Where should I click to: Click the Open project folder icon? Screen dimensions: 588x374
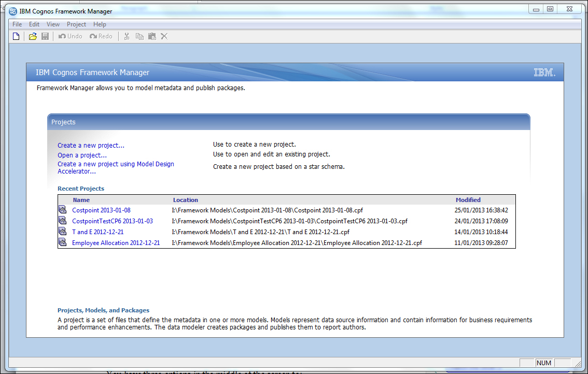click(33, 36)
